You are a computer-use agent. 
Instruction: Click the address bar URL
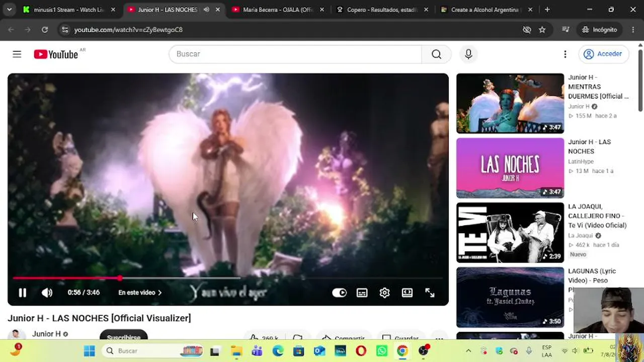(128, 30)
